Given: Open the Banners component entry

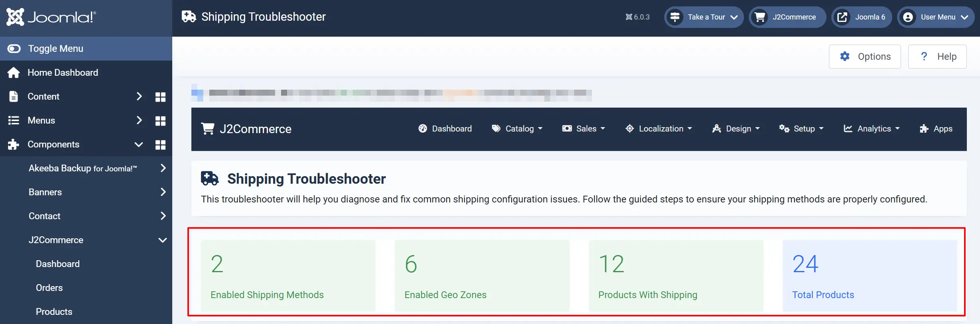Looking at the screenshot, I should [45, 192].
